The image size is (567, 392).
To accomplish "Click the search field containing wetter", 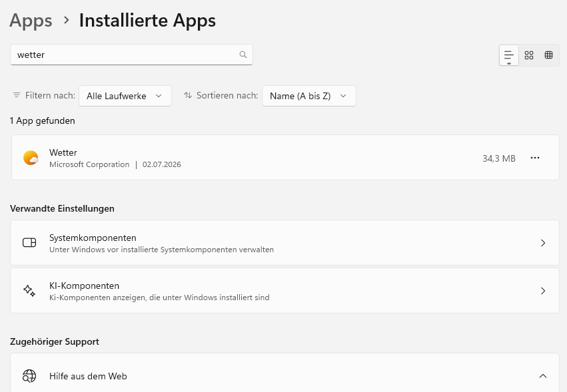I will click(x=131, y=55).
